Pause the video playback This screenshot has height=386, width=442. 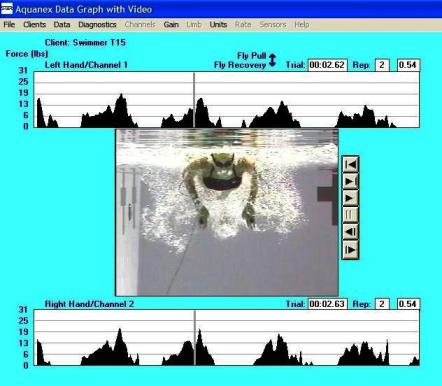click(350, 215)
